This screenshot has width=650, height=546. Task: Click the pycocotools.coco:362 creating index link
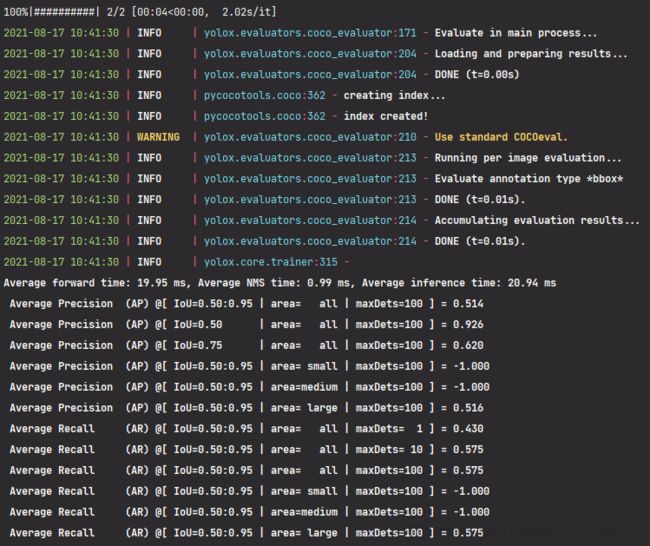coord(264,95)
